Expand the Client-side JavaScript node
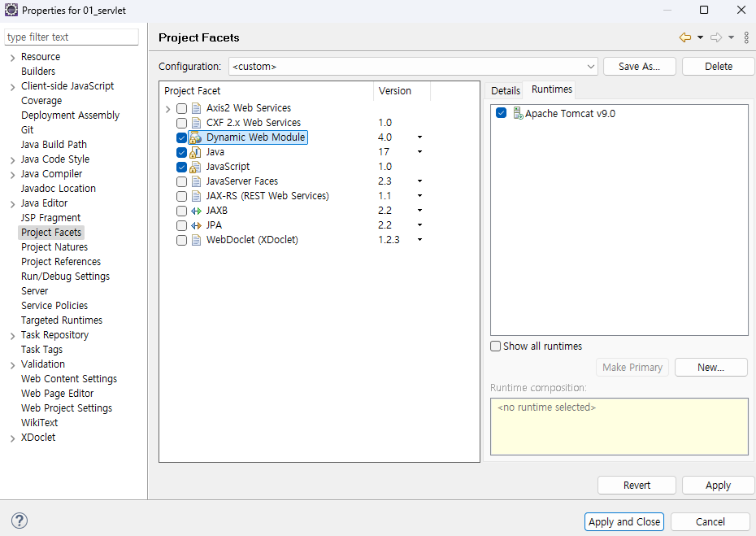Image resolution: width=756 pixels, height=536 pixels. pos(12,87)
